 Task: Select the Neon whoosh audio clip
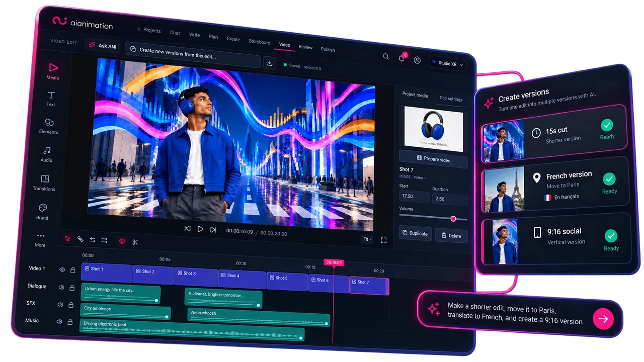(259, 318)
